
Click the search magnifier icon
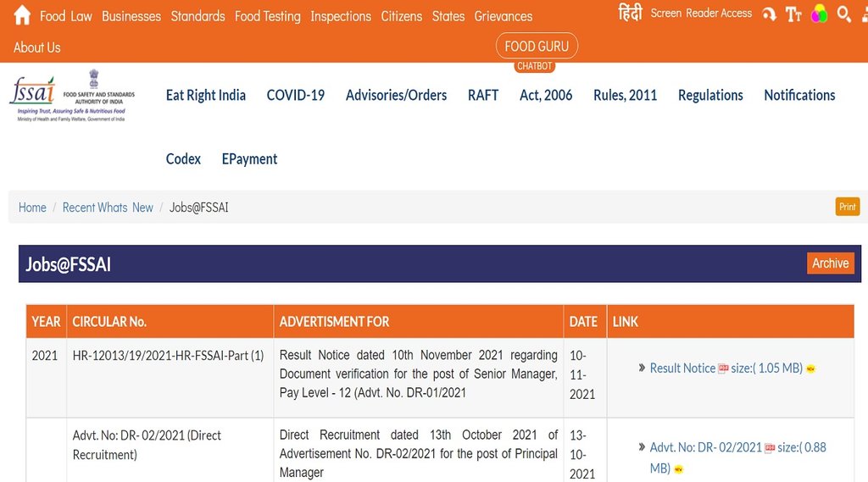843,14
